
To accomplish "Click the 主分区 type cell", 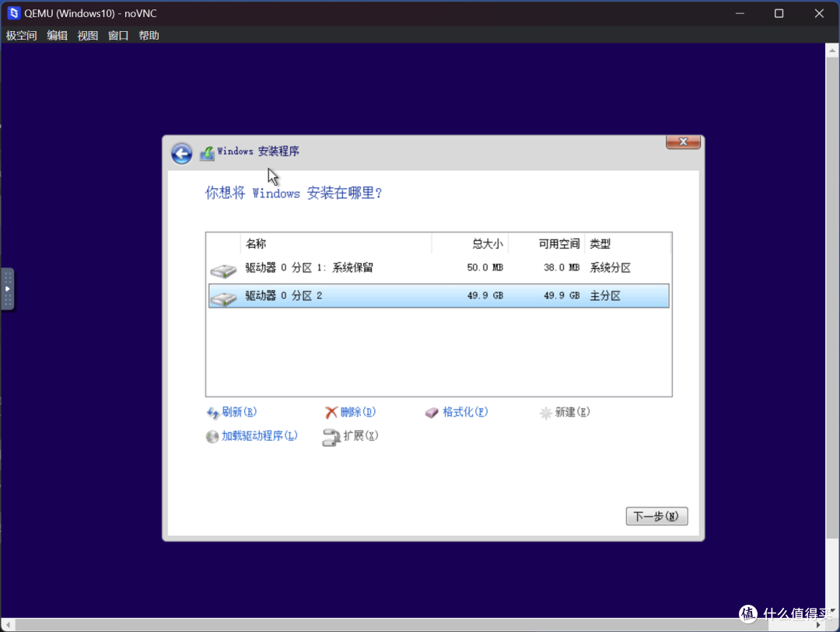I will [605, 295].
